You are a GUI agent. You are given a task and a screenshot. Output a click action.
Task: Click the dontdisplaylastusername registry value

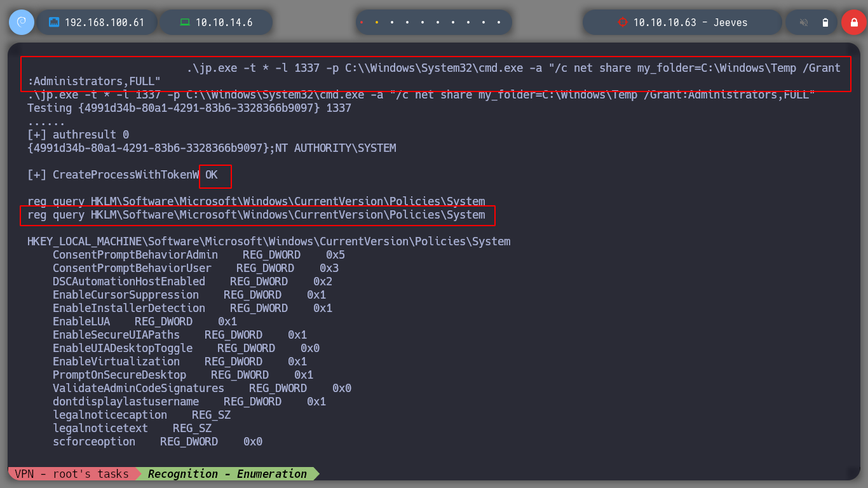[x=189, y=402]
